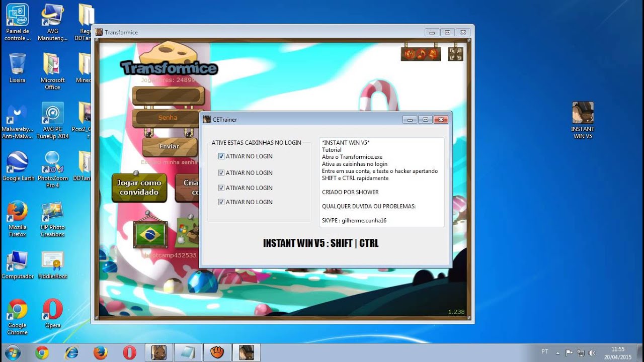Minimize the Transformice window

pyautogui.click(x=432, y=32)
